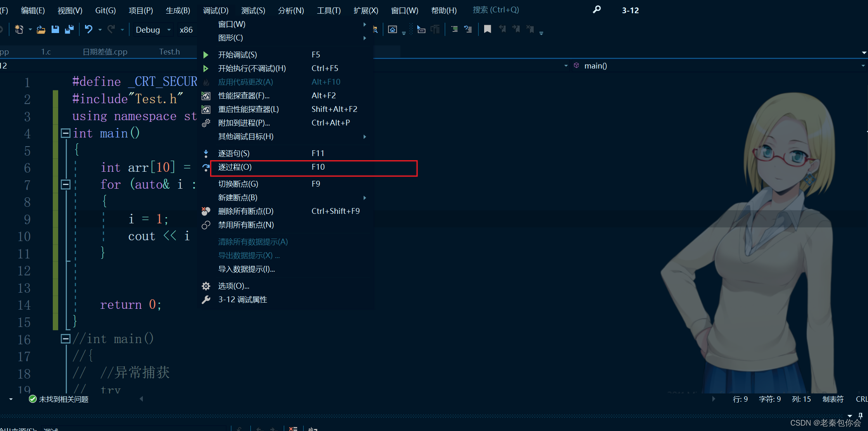Undo the last edit with the toolbar arrow
The width and height of the screenshot is (868, 431).
(x=89, y=29)
